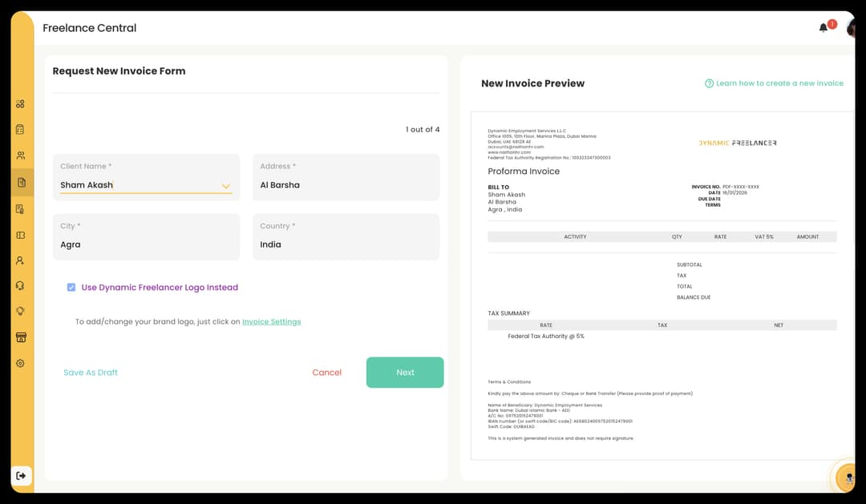Expand the Client Name dropdown
Viewport: 866px width, 504px height.
225,184
